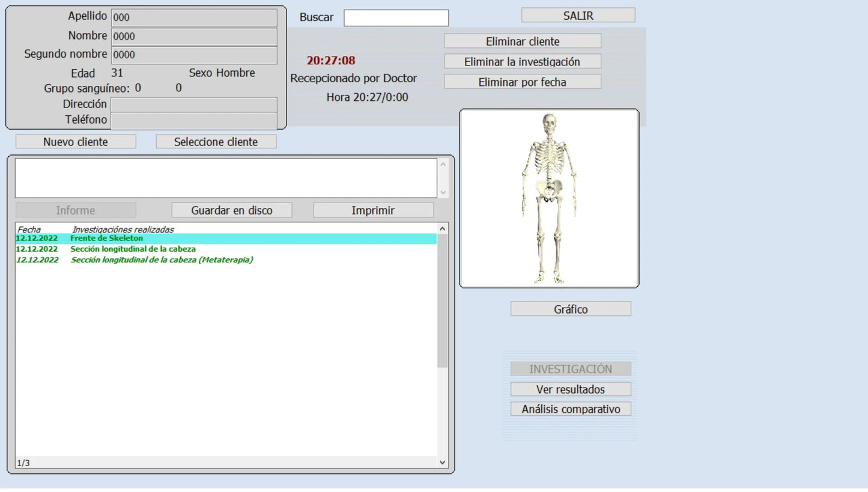This screenshot has width=868, height=492.
Task: Click the SALIR exit button
Action: (578, 16)
